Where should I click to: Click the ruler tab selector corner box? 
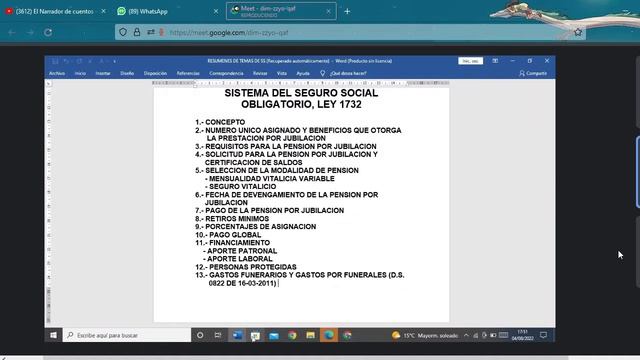coord(49,84)
